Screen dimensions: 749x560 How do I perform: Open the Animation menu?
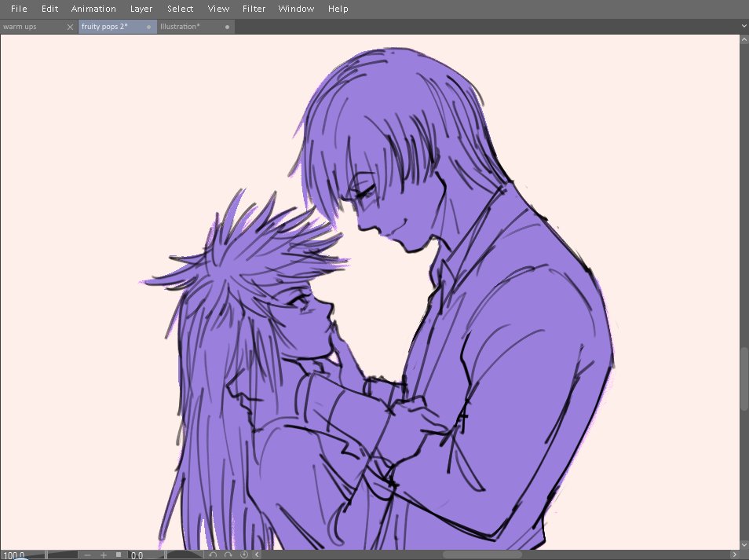click(x=93, y=9)
